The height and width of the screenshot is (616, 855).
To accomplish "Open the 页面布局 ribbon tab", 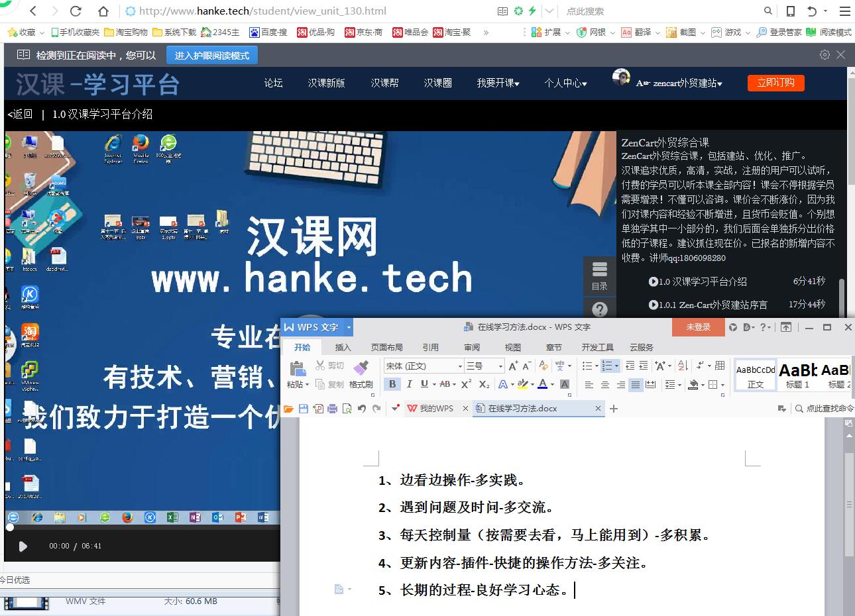I will [386, 347].
